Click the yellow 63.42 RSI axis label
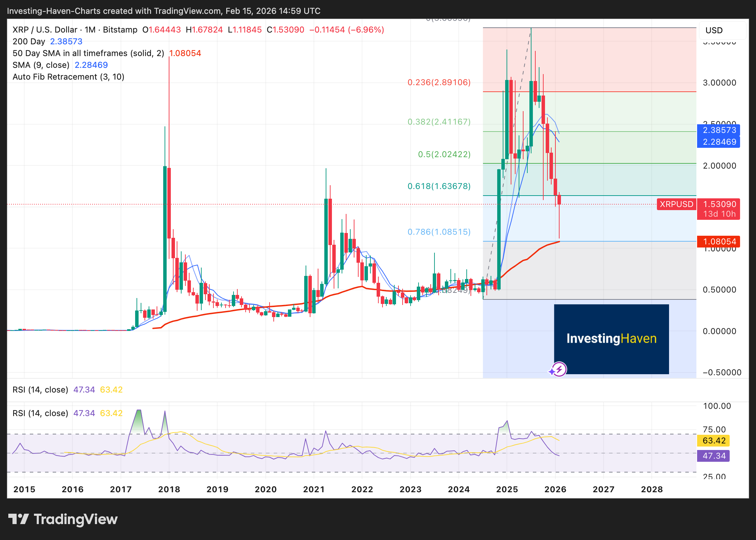This screenshot has width=756, height=540. coord(714,441)
